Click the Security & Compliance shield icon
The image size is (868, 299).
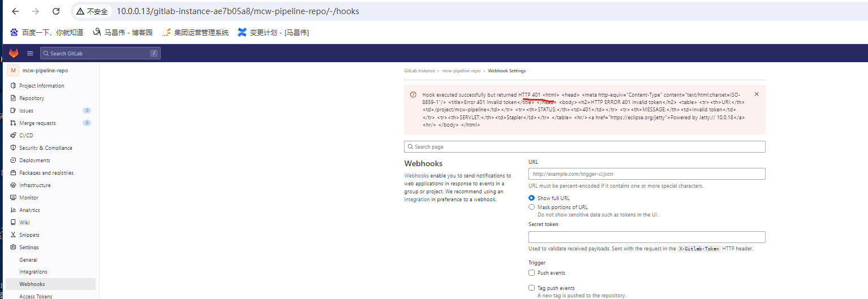[13, 148]
